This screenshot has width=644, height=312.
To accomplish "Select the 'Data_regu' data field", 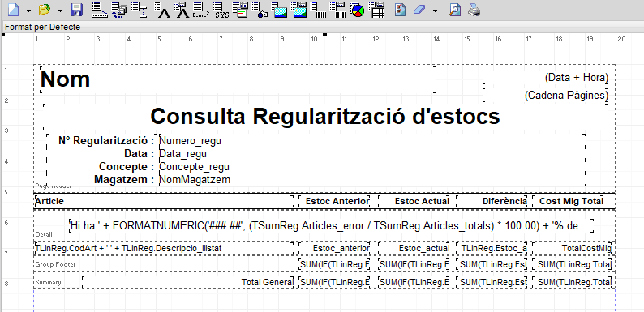I will (x=371, y=154).
